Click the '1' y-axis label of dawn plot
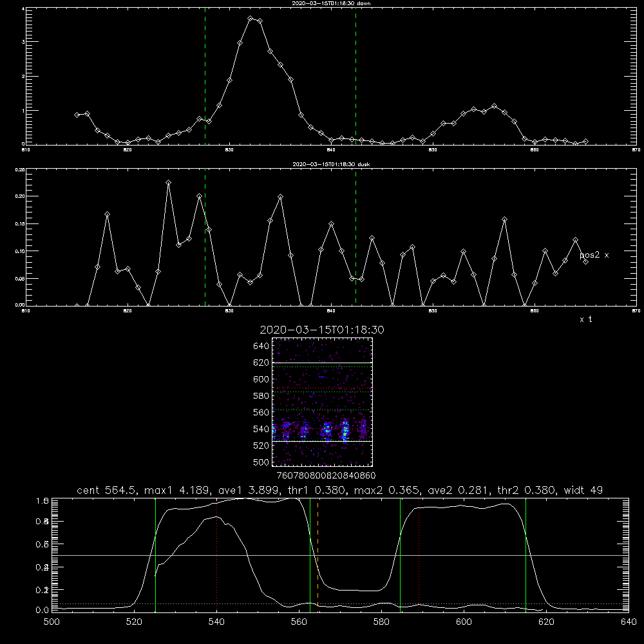 click(23, 111)
